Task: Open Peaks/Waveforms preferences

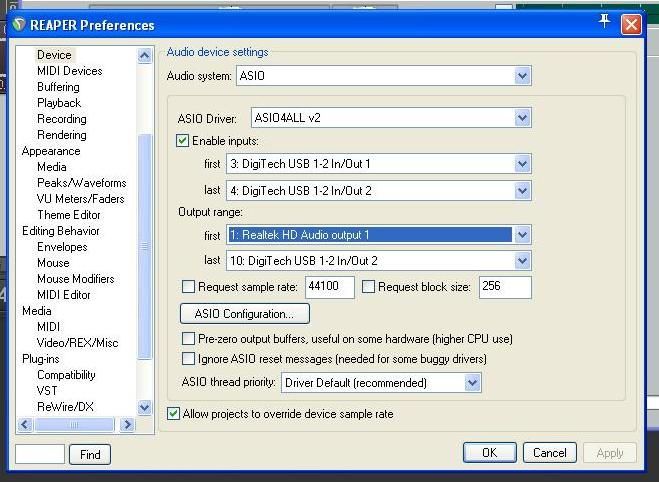Action: pyautogui.click(x=82, y=183)
